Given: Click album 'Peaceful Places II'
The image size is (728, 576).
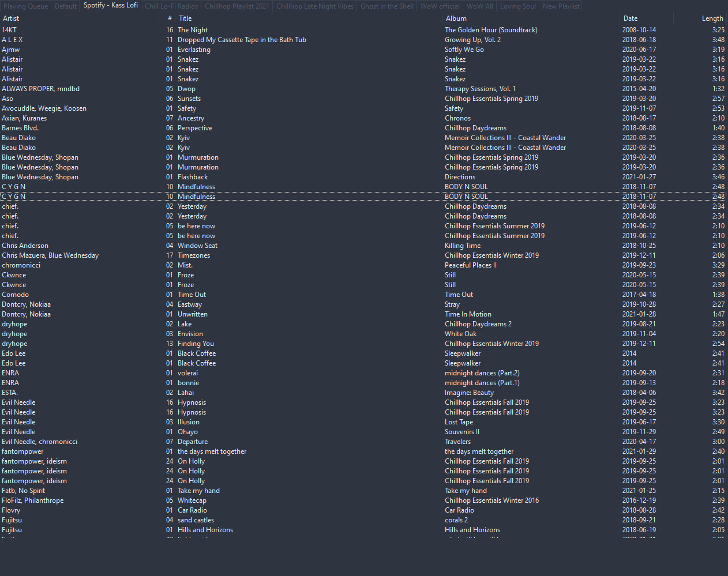Looking at the screenshot, I should click(471, 265).
